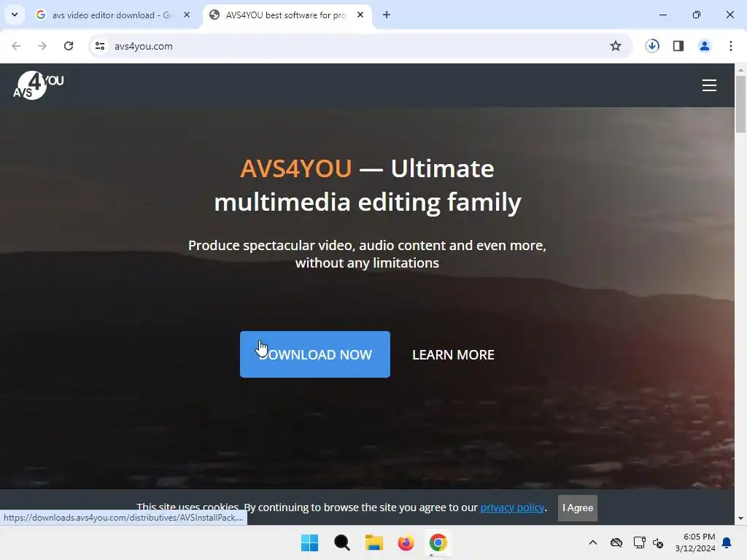Open Windows taskbar search
Image resolution: width=747 pixels, height=560 pixels.
(341, 542)
